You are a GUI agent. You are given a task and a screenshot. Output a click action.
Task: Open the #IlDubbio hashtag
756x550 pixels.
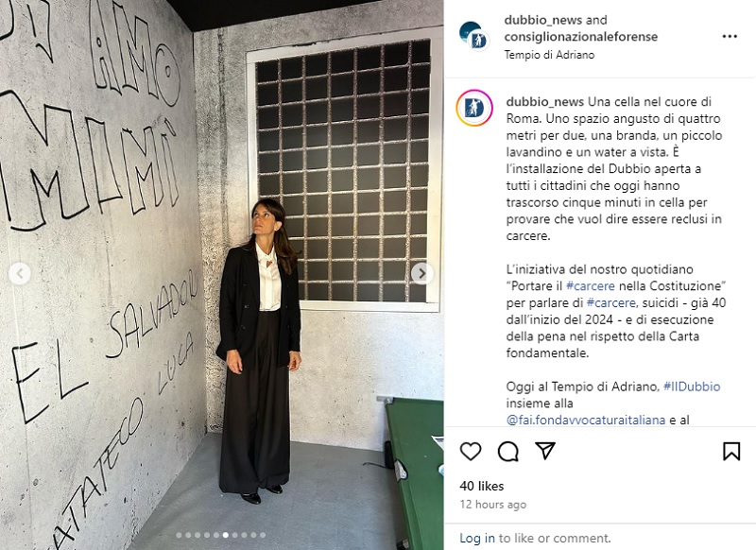[x=692, y=387]
